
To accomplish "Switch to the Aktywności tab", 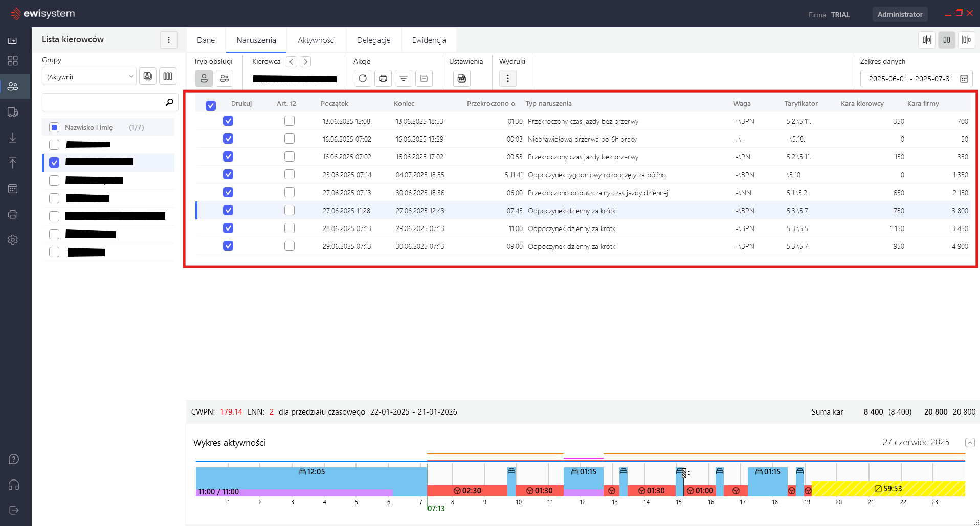I will click(316, 40).
